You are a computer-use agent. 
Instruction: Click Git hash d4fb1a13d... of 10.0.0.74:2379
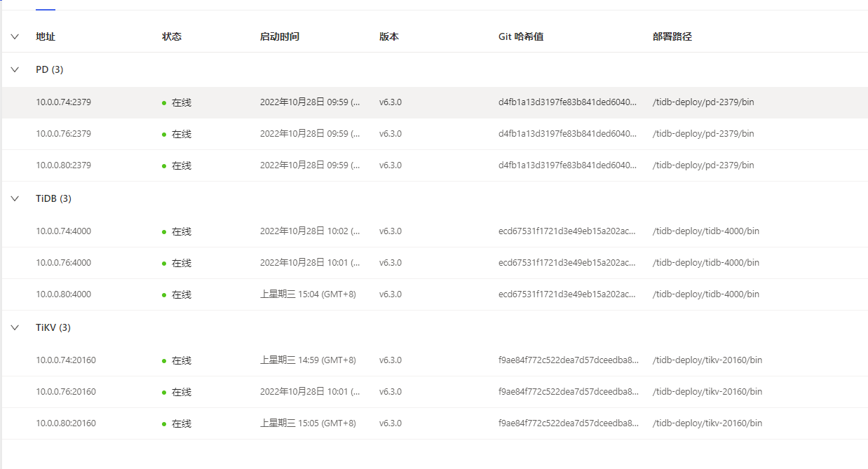coord(569,102)
